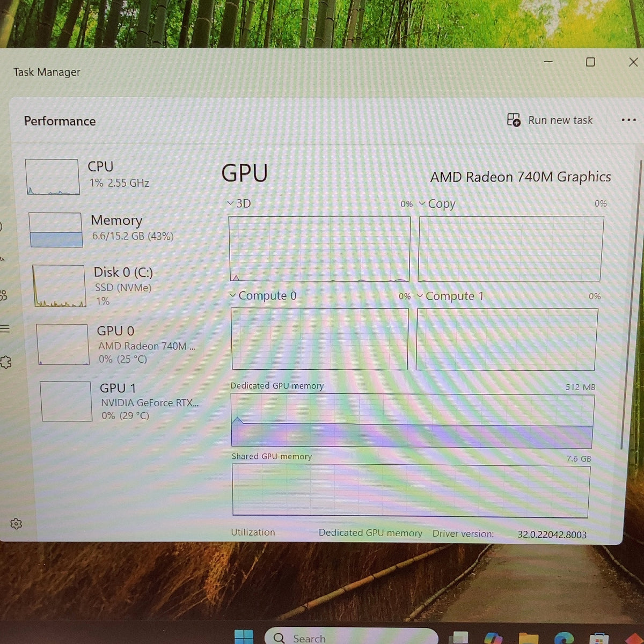Open the Users page from the sidebar
644x644 pixels.
[3, 295]
